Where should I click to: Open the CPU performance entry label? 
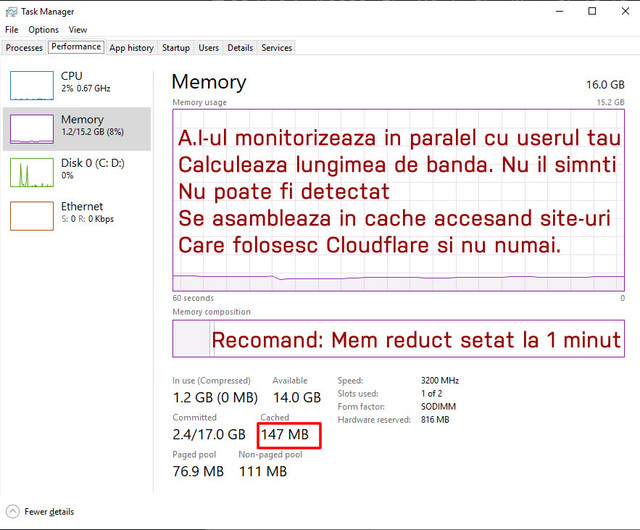(71, 76)
